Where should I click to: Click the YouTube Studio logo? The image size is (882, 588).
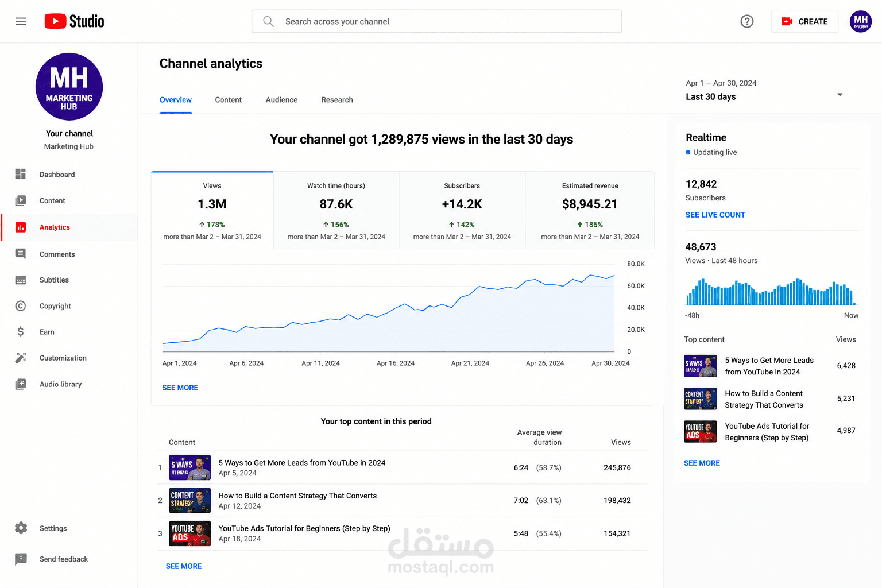(x=75, y=21)
